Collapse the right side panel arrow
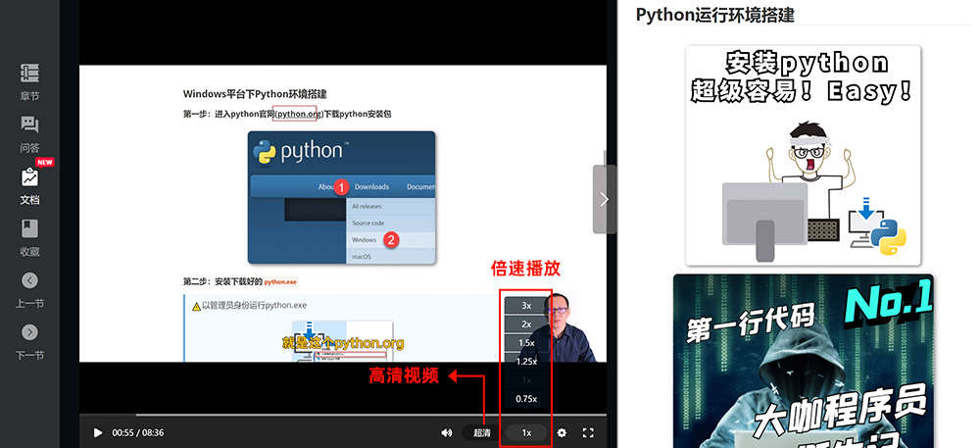 tap(604, 199)
